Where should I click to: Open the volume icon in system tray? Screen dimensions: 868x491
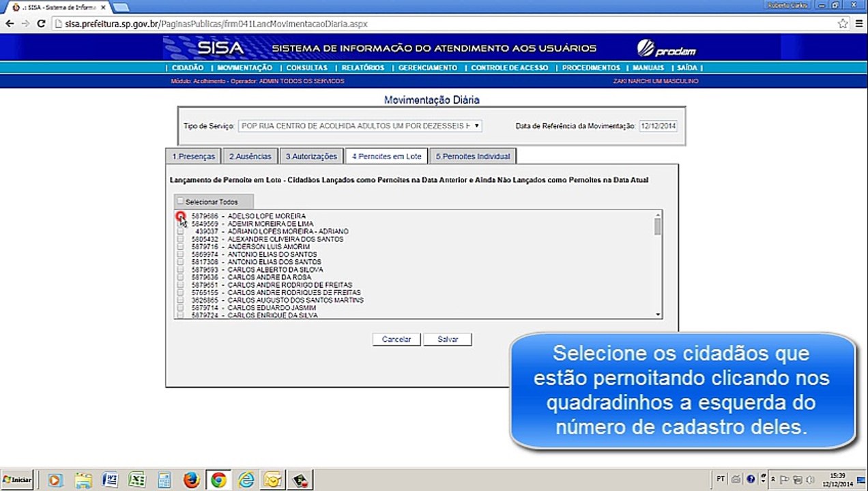pyautogui.click(x=810, y=479)
